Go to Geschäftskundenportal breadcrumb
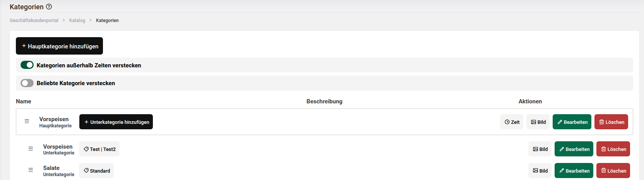 34,21
